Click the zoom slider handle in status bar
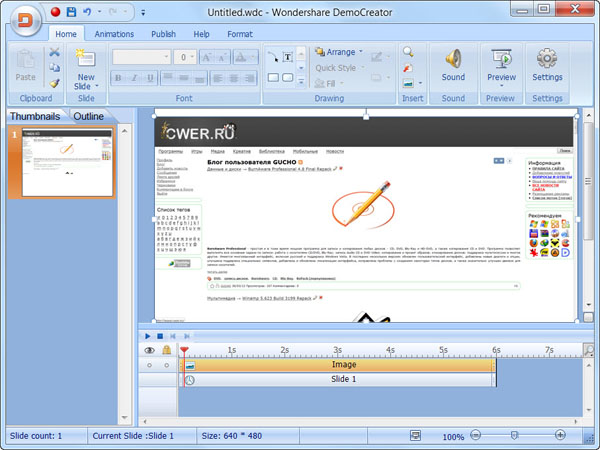This screenshot has height=450, width=600. click(x=514, y=437)
